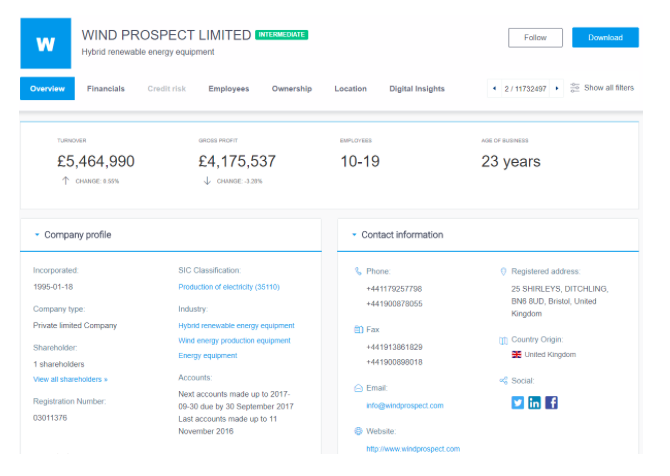The height and width of the screenshot is (476, 670).
Task: Open the Energy equipment industry link
Action: (x=208, y=356)
